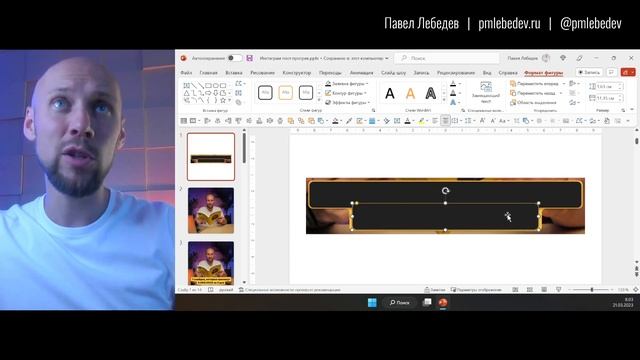This screenshot has width=640, height=360.
Task: Click Параметры отображения in status bar
Action: pyautogui.click(x=476, y=290)
